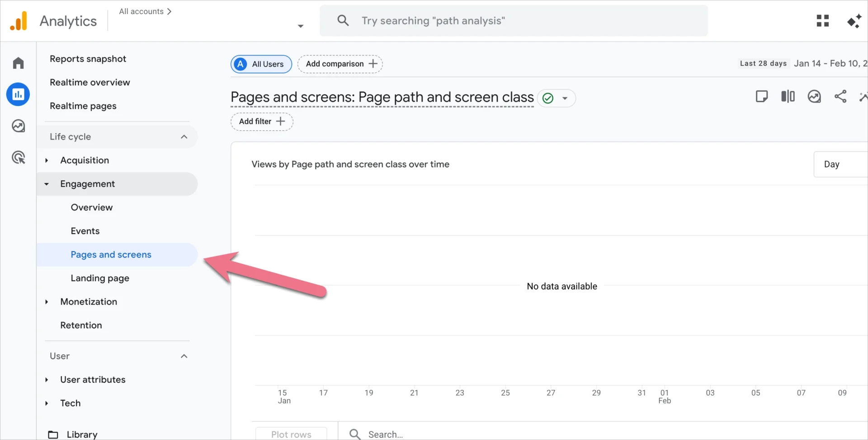Open the data-quality dropdown beside the report title

tap(565, 98)
